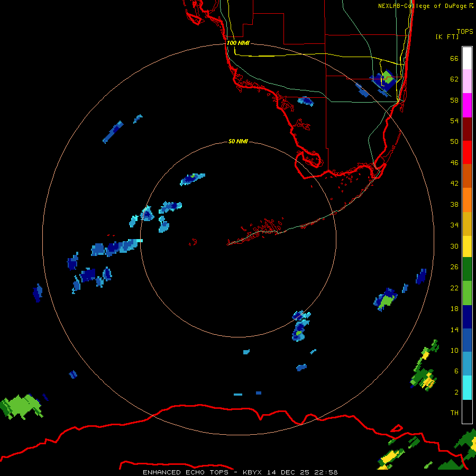Click the 38 value on the legend
The height and width of the screenshot is (476, 476).
(454, 205)
